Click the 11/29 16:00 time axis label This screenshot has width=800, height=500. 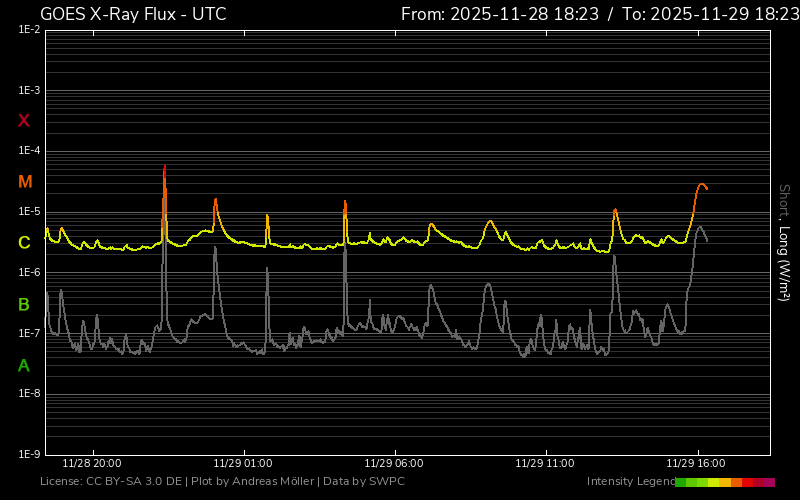(x=696, y=464)
